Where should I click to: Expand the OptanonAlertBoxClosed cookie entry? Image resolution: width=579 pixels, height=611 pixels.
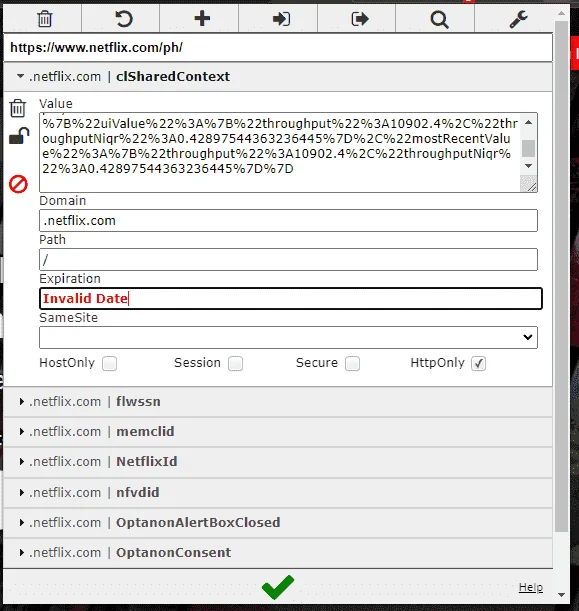pyautogui.click(x=278, y=523)
